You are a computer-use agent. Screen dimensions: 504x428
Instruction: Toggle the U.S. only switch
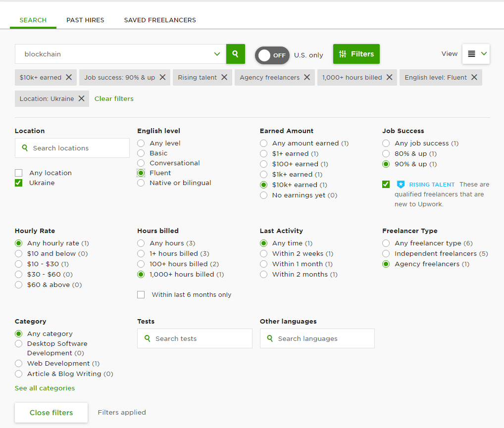[272, 55]
